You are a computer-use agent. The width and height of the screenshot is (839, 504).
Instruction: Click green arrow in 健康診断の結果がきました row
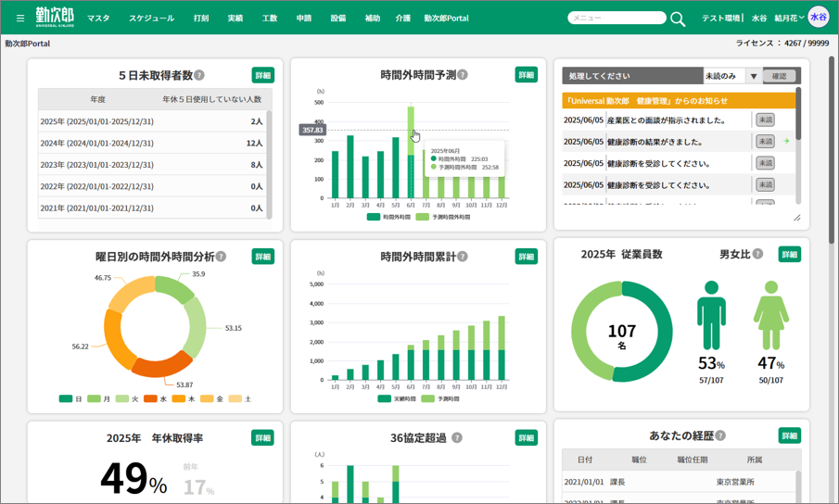pos(786,141)
